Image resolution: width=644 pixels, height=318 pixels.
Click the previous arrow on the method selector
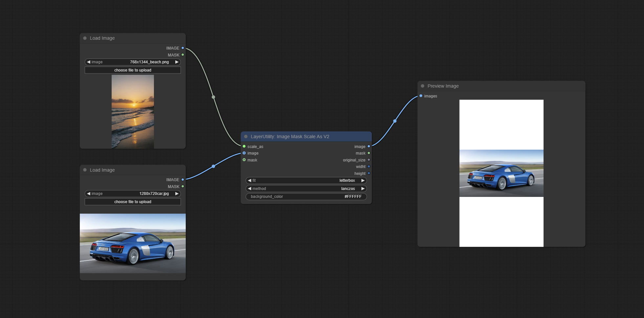click(x=249, y=189)
